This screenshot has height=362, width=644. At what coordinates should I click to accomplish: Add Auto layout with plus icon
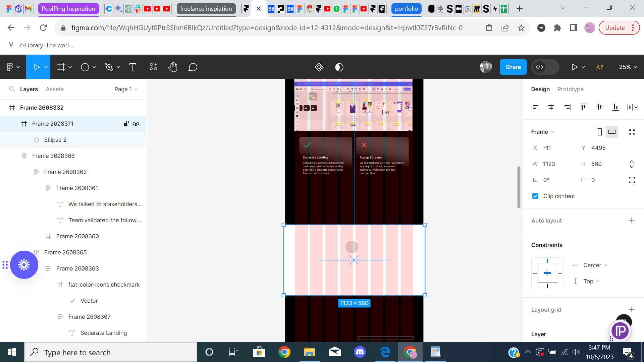click(632, 220)
